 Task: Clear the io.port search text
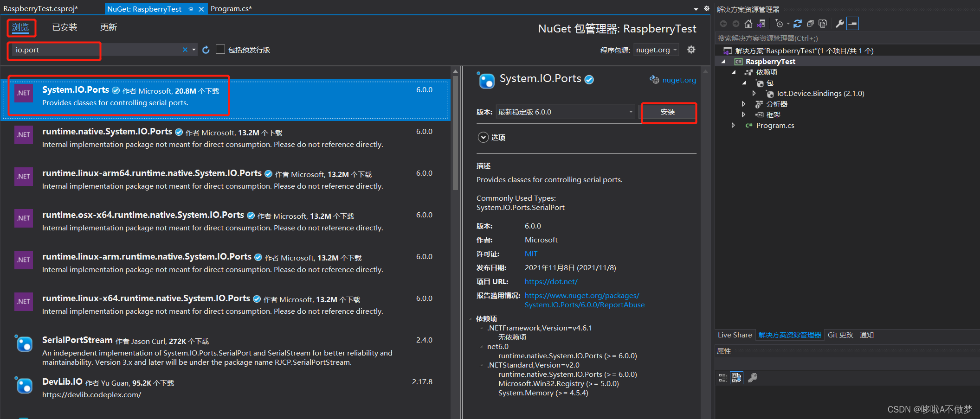point(185,50)
